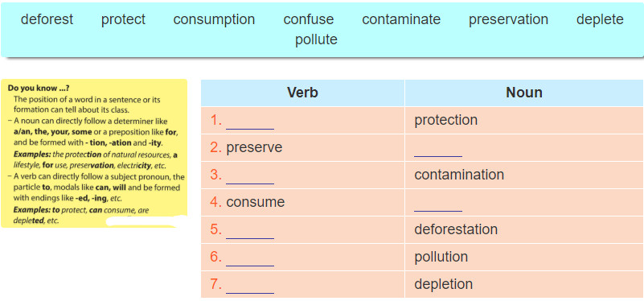Click the word 'preserve' in verb column
Screen dimensions: 644x301
point(254,147)
